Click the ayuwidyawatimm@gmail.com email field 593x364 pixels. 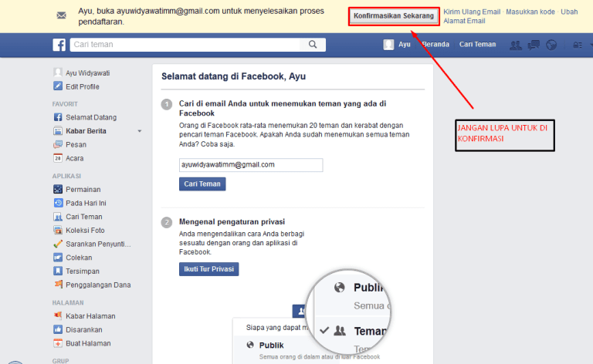tap(251, 165)
